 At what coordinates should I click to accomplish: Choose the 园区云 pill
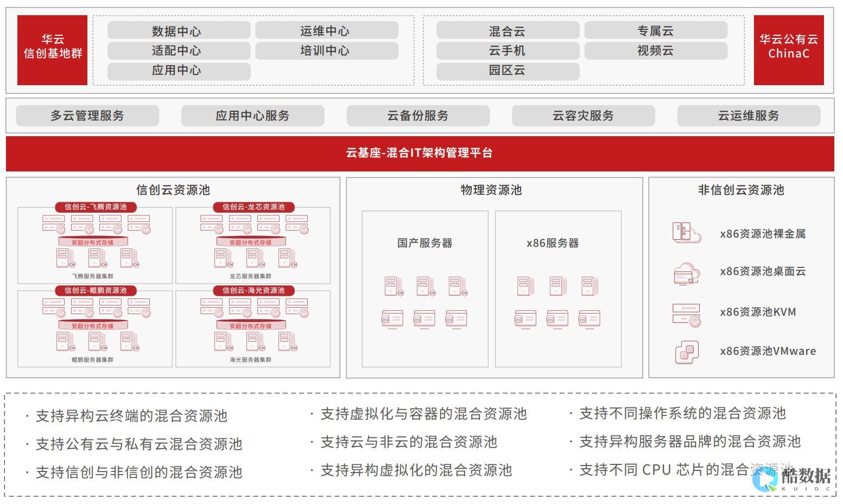(x=508, y=71)
